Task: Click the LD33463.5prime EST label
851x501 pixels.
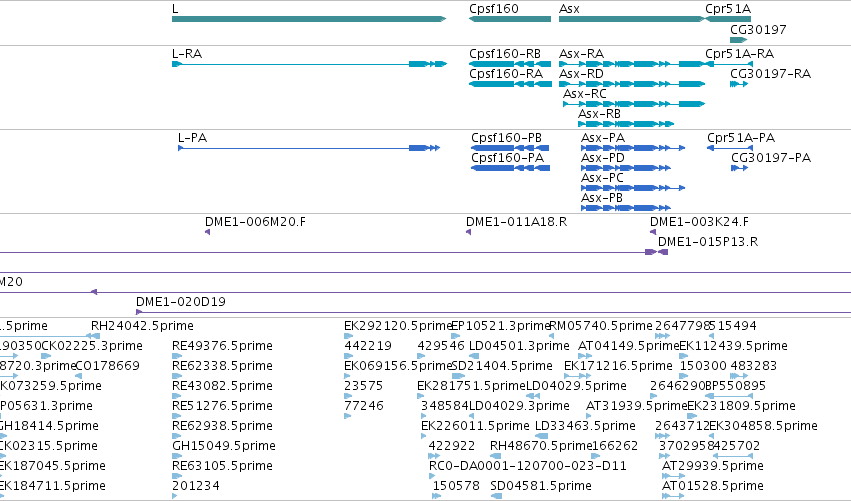Action: (x=585, y=427)
